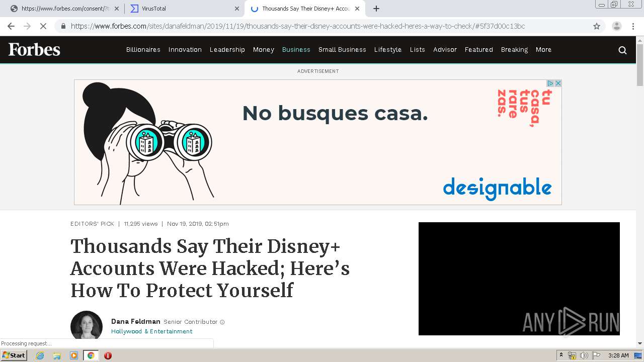Open the Advisor menu
The image size is (644, 362).
click(x=445, y=50)
